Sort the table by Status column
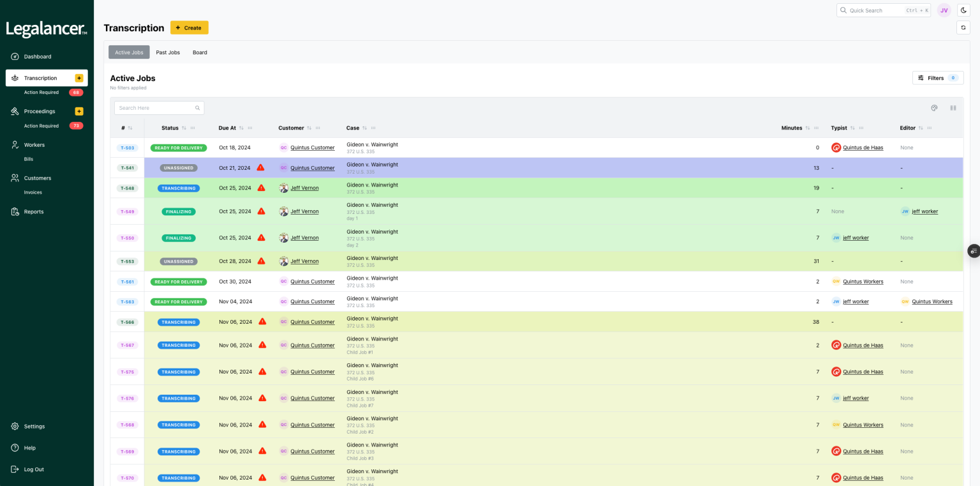This screenshot has width=980, height=486. (x=184, y=128)
